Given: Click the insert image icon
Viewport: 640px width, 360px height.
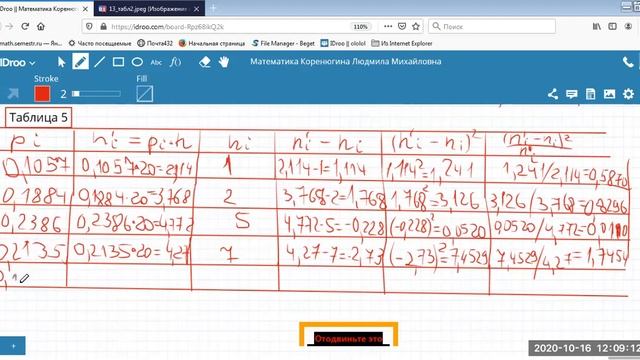Looking at the screenshot, I should coord(609,94).
